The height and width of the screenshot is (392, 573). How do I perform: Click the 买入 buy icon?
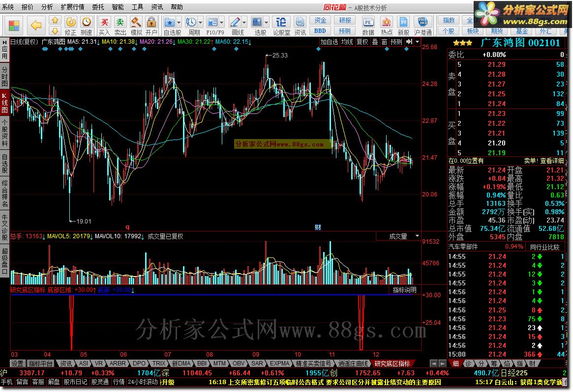pyautogui.click(x=104, y=26)
